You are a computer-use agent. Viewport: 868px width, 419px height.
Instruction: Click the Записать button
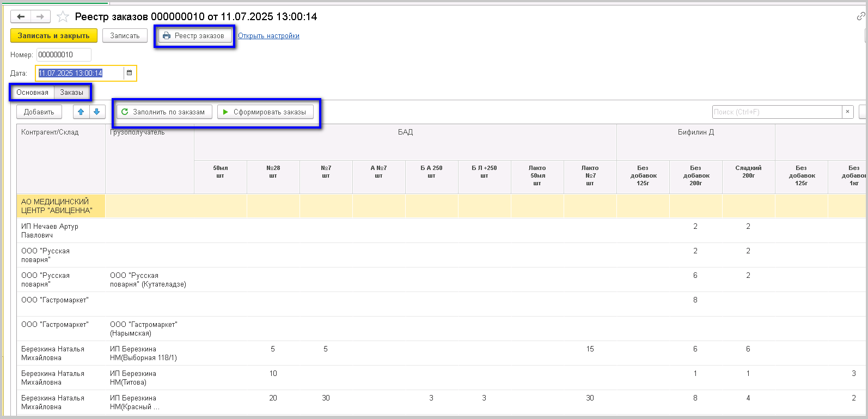pos(125,36)
